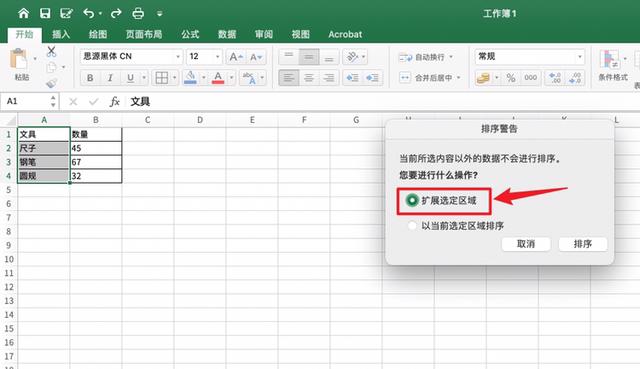Screen dimensions: 640x369
Task: Open the Borders tool
Action: [162, 78]
